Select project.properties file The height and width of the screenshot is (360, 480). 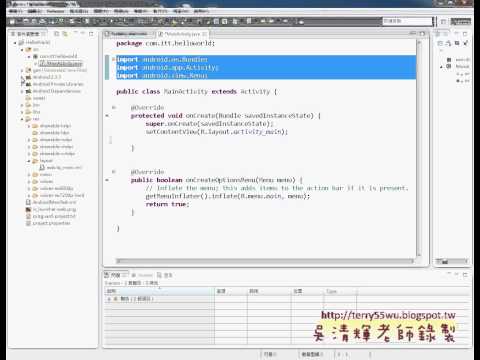pyautogui.click(x=48, y=223)
